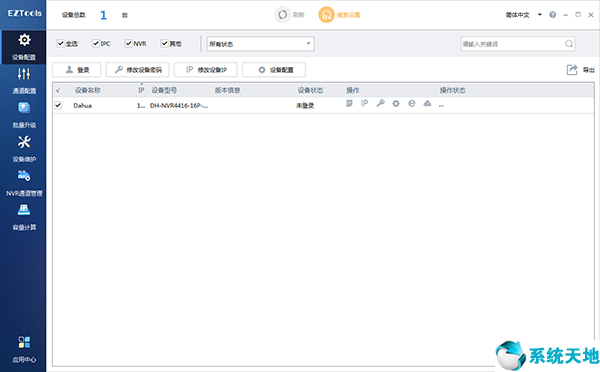Toggle the IPC filter checkbox
The image size is (600, 372).
click(96, 43)
